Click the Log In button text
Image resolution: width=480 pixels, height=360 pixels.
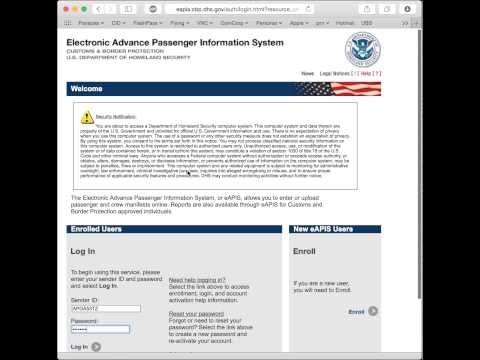coord(79,347)
